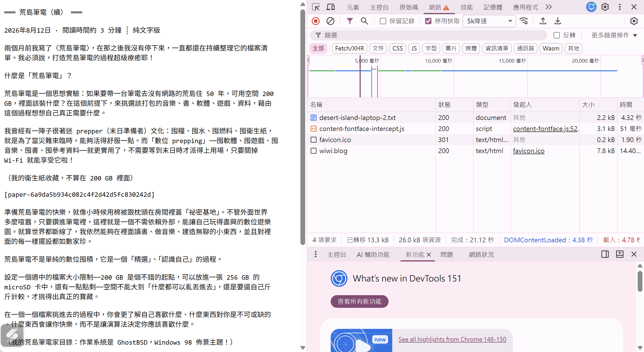Click the script icon of content-fontface-intercept.js

tap(314, 129)
